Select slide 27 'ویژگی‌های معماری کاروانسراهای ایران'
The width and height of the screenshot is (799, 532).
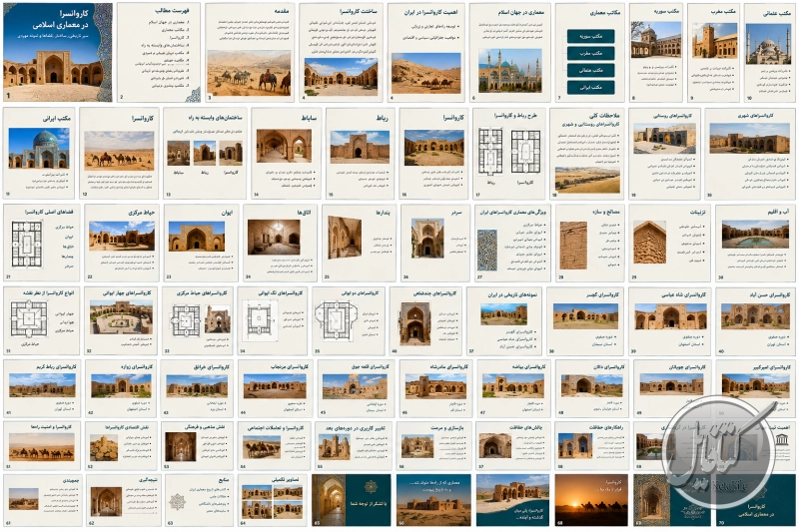[x=512, y=243]
